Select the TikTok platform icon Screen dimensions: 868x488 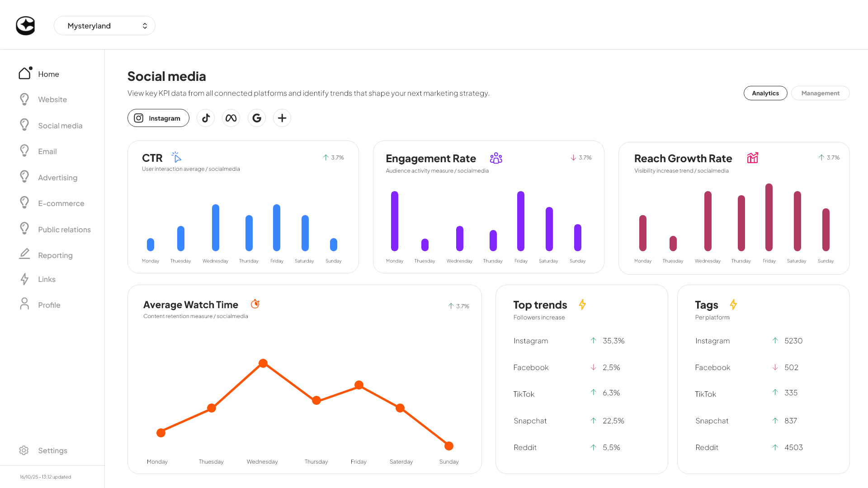click(206, 118)
